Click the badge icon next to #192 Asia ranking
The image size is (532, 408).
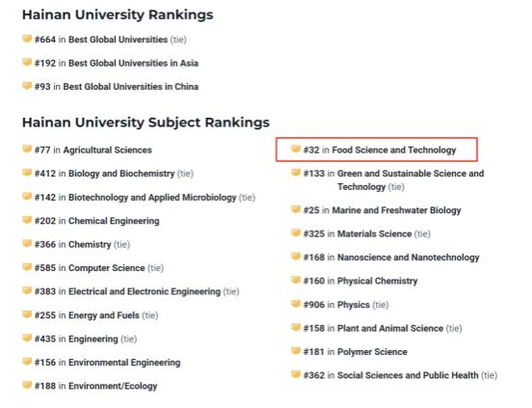27,62
